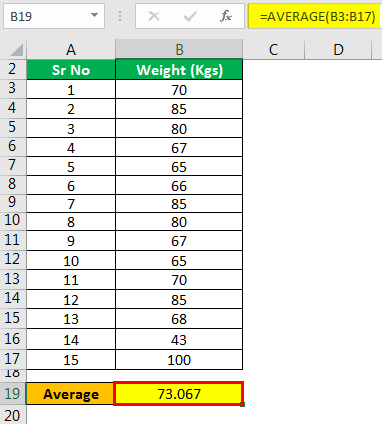This screenshot has width=382, height=424.
Task: Click the weight 67 in row 6
Action: [x=179, y=147]
